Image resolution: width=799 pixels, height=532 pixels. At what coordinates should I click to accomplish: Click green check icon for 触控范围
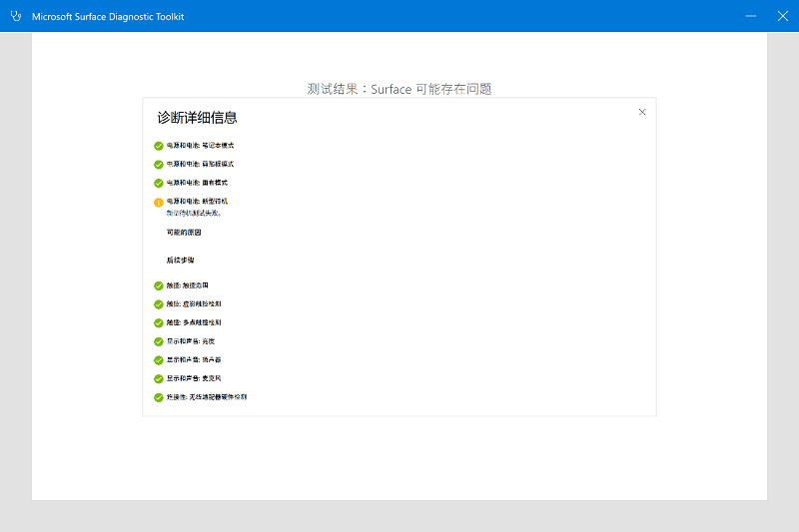[x=159, y=286]
